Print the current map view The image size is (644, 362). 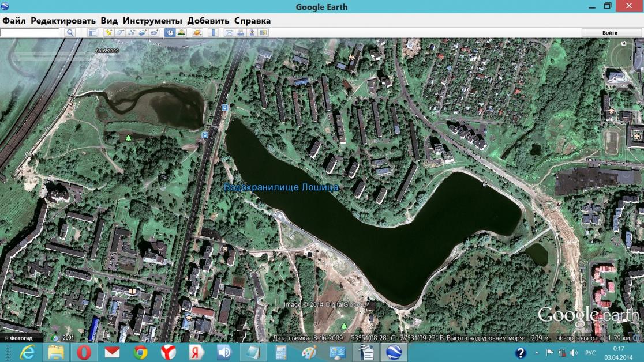point(240,33)
